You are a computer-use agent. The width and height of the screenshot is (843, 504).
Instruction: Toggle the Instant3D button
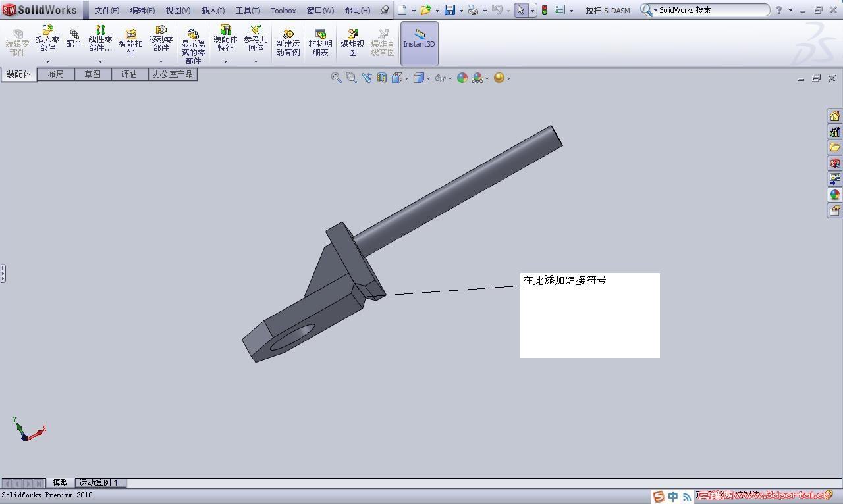(419, 43)
